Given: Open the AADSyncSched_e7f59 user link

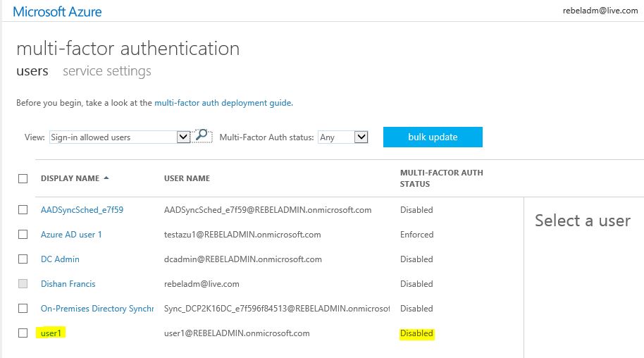Looking at the screenshot, I should click(x=82, y=209).
